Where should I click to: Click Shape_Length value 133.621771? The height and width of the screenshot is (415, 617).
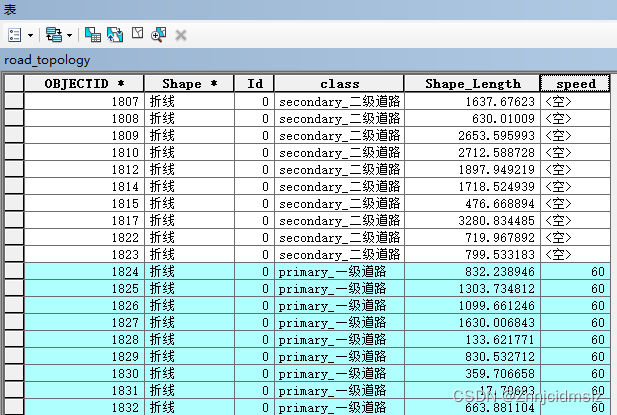(500, 339)
